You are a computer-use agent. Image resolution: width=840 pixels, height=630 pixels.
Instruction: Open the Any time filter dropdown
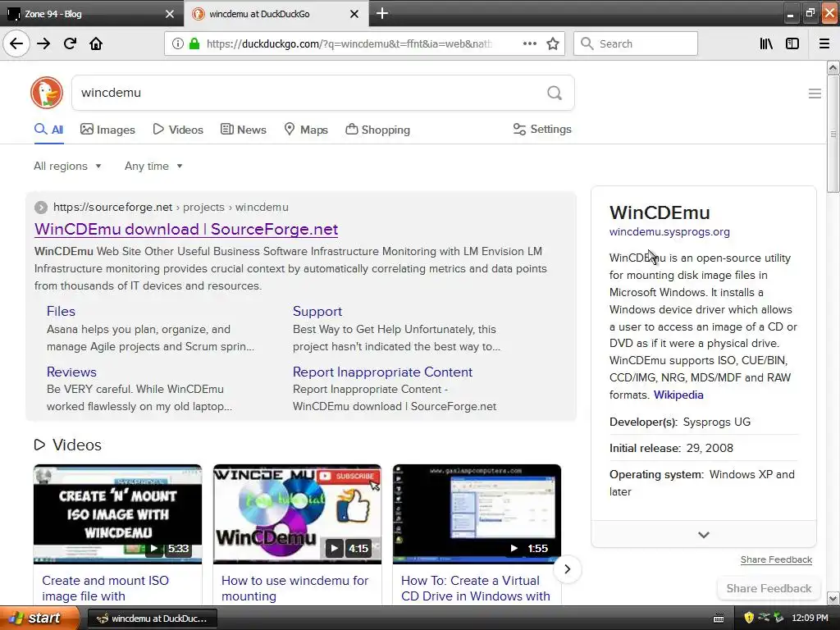[x=153, y=166]
